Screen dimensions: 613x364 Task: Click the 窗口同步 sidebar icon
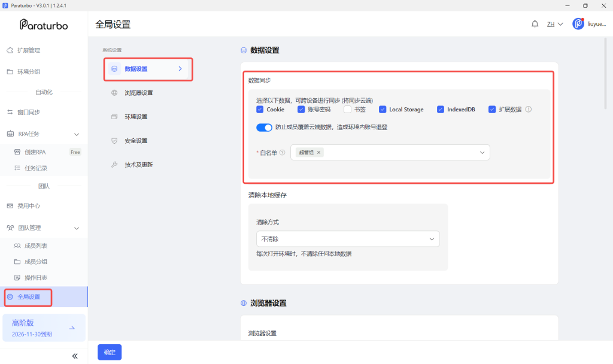point(10,112)
